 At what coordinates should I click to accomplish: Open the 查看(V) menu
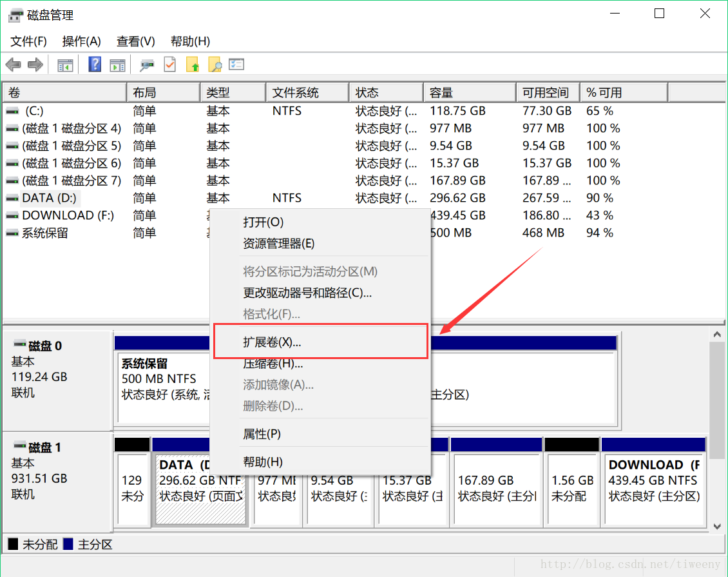(x=135, y=41)
